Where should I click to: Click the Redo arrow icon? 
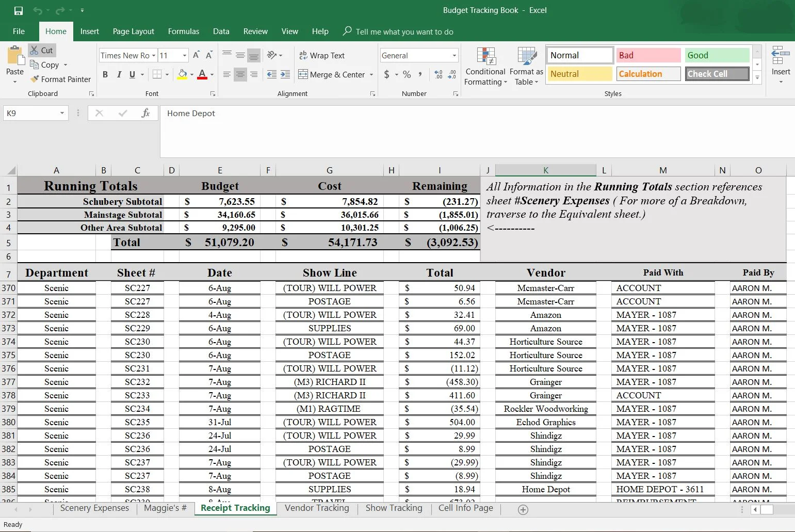coord(60,10)
